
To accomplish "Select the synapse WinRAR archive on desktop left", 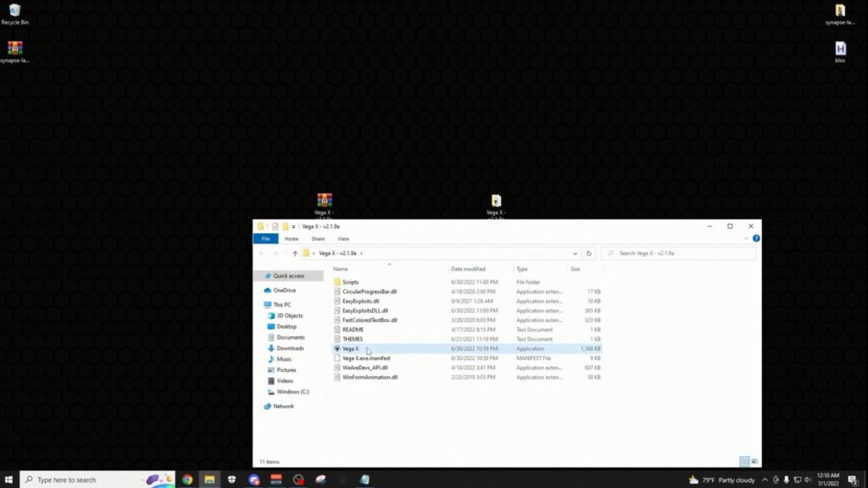I will click(x=15, y=52).
